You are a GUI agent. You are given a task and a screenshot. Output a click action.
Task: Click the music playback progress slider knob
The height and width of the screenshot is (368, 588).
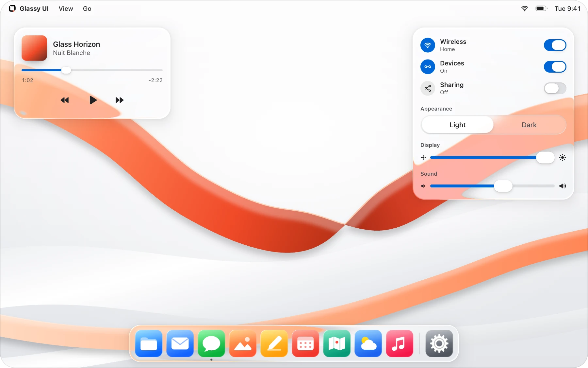[66, 70]
